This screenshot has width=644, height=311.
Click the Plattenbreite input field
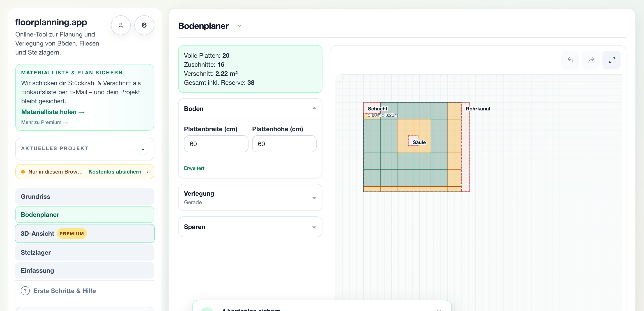pos(216,144)
